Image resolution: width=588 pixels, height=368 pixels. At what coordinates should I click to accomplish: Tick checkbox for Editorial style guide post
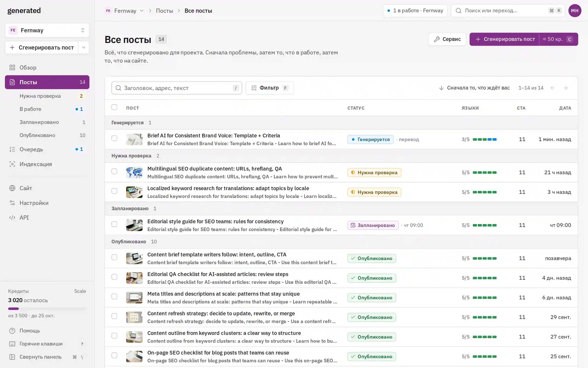point(114,224)
